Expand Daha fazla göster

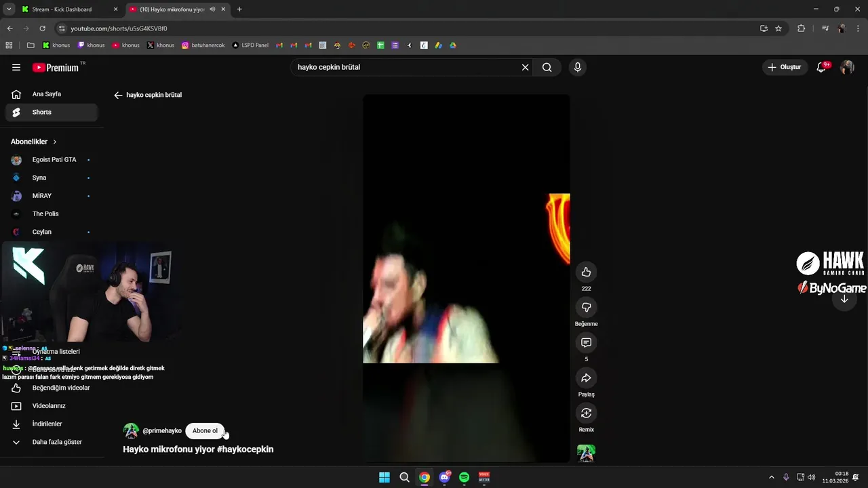[52, 442]
